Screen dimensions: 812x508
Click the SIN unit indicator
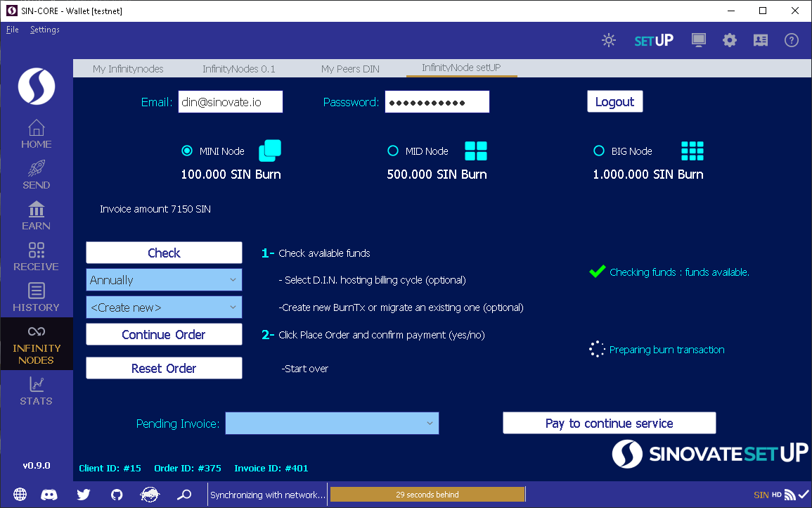(x=761, y=495)
